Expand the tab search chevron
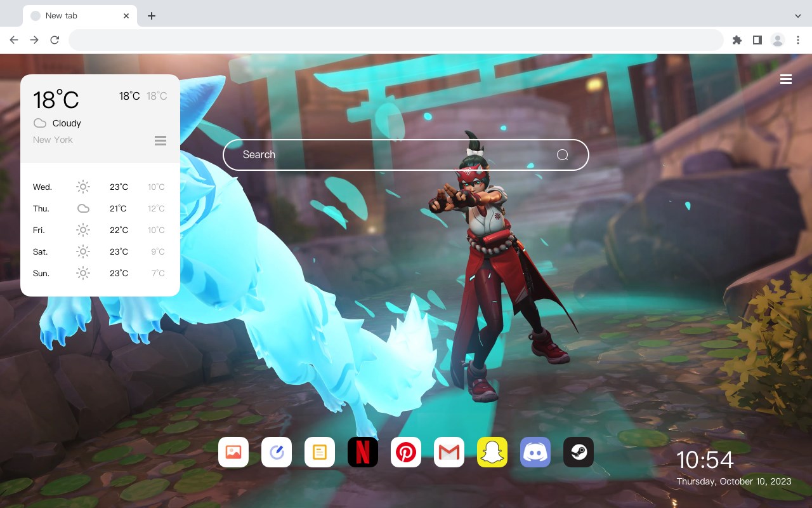The height and width of the screenshot is (508, 812). click(798, 16)
